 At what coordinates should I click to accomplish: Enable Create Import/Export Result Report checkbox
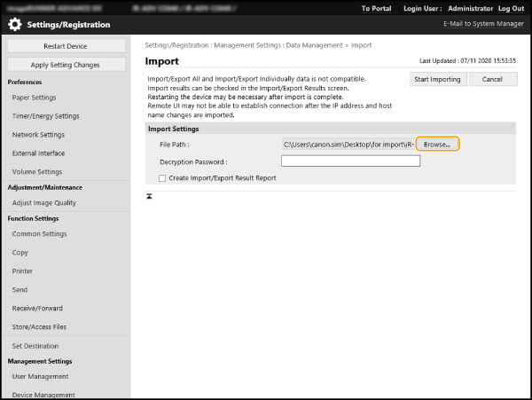coord(162,178)
